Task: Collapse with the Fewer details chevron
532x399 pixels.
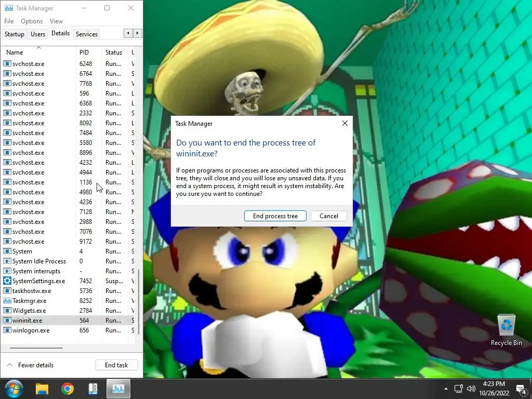Action: [10, 365]
